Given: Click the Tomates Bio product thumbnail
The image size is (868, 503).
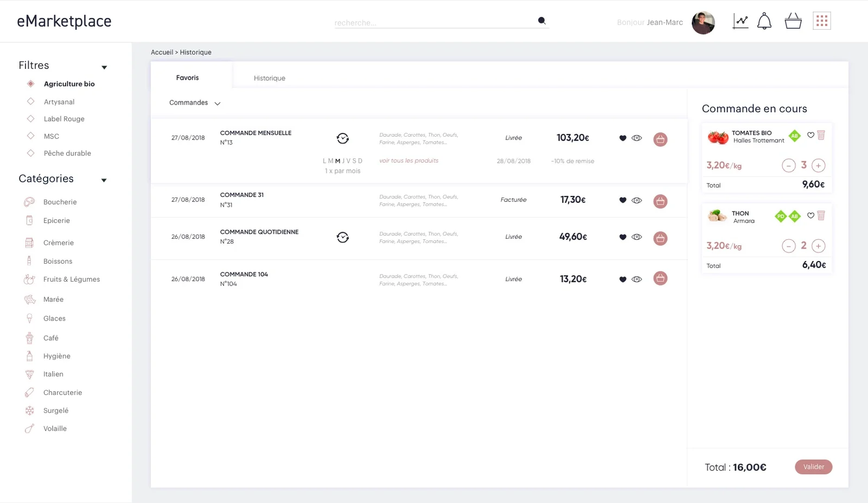Looking at the screenshot, I should click(x=718, y=137).
